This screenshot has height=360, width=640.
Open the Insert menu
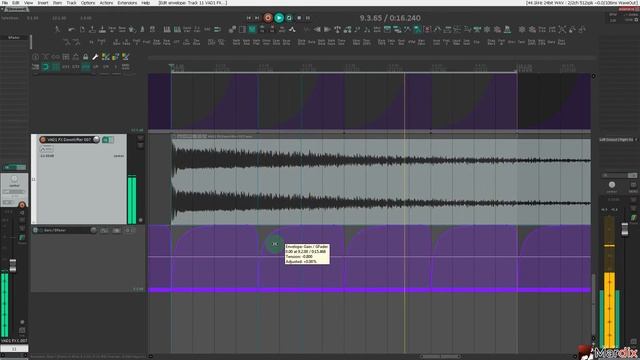[43, 2]
